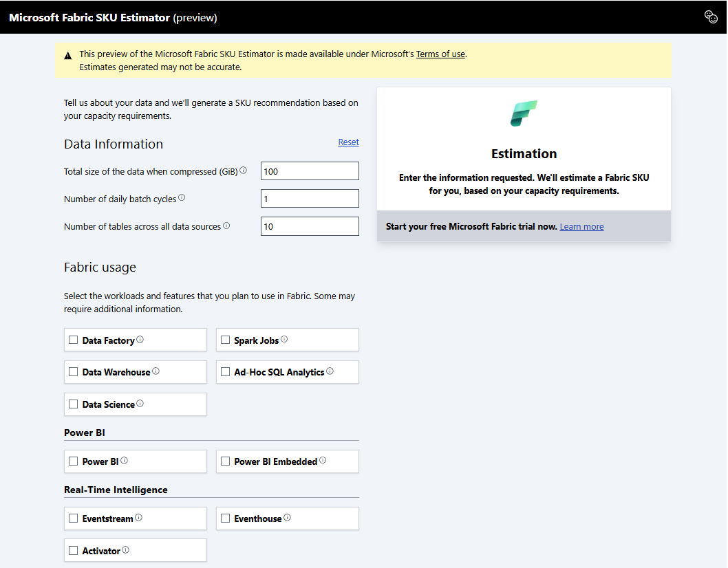Enable the Eventstream checkbox
The width and height of the screenshot is (728, 568).
pos(74,518)
